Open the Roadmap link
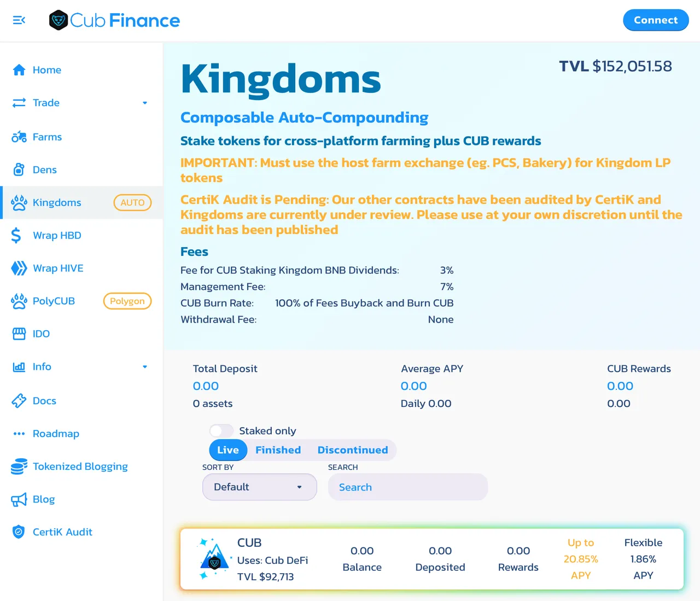 (56, 434)
